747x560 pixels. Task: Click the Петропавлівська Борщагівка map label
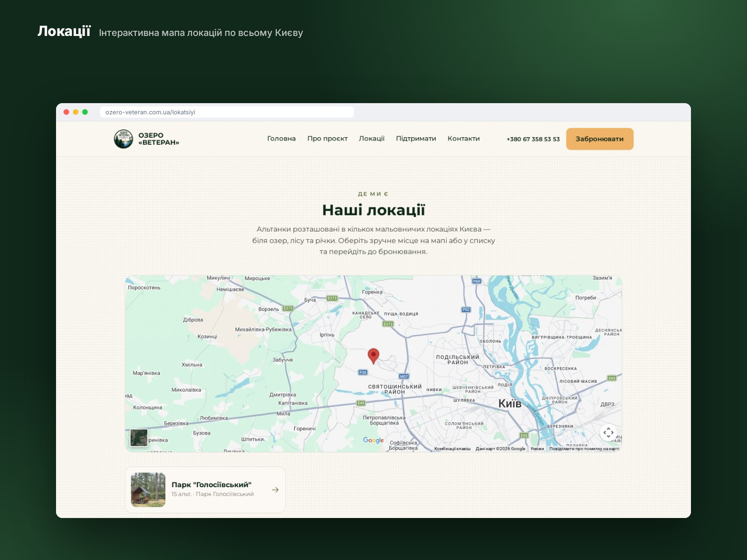click(x=384, y=420)
